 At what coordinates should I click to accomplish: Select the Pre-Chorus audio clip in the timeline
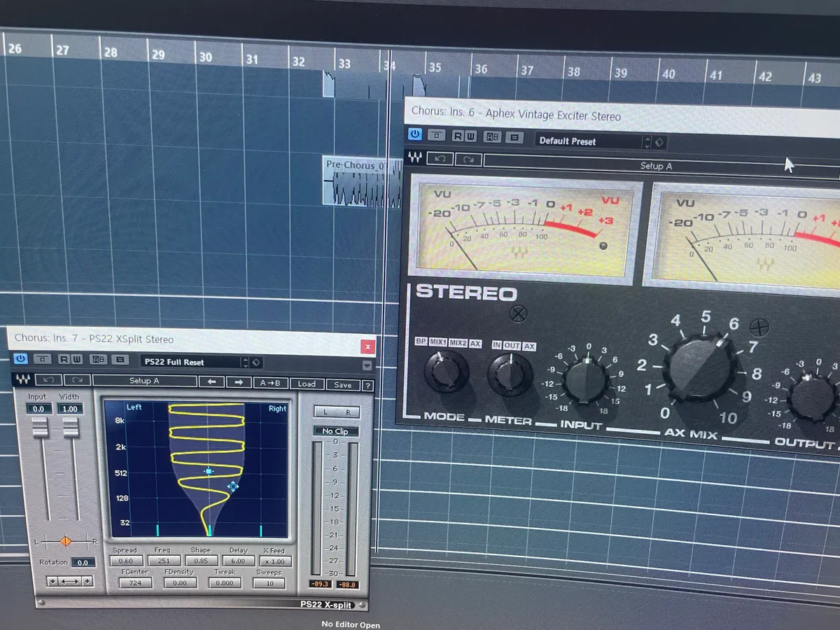click(x=361, y=181)
